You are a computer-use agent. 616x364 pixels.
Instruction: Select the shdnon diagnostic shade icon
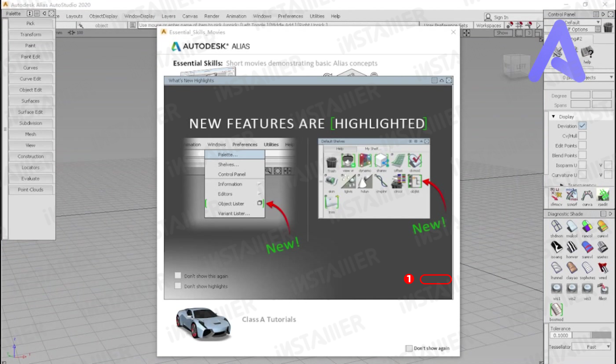click(556, 226)
